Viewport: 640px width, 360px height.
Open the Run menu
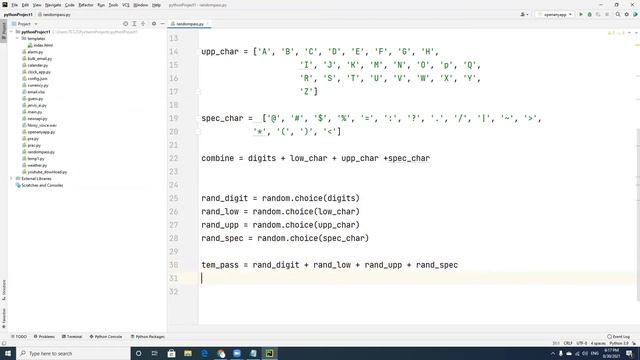click(x=101, y=5)
